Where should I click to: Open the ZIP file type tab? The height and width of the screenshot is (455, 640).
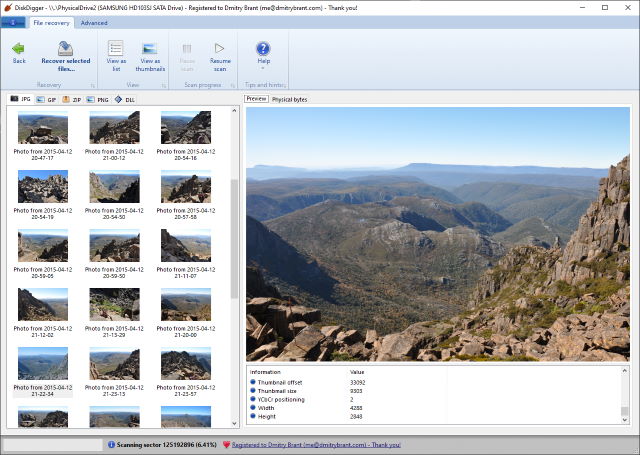pos(71,100)
